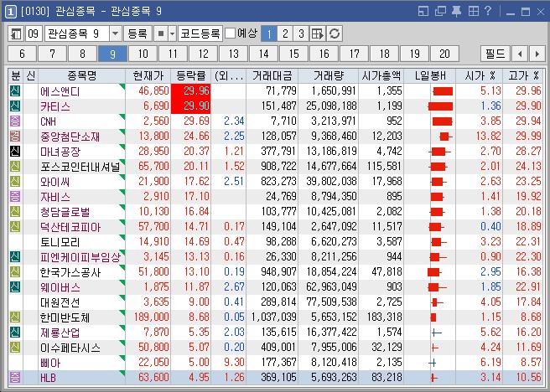The height and width of the screenshot is (392, 550).
Task: Pin the window with the pushpin icon
Action: (456, 11)
